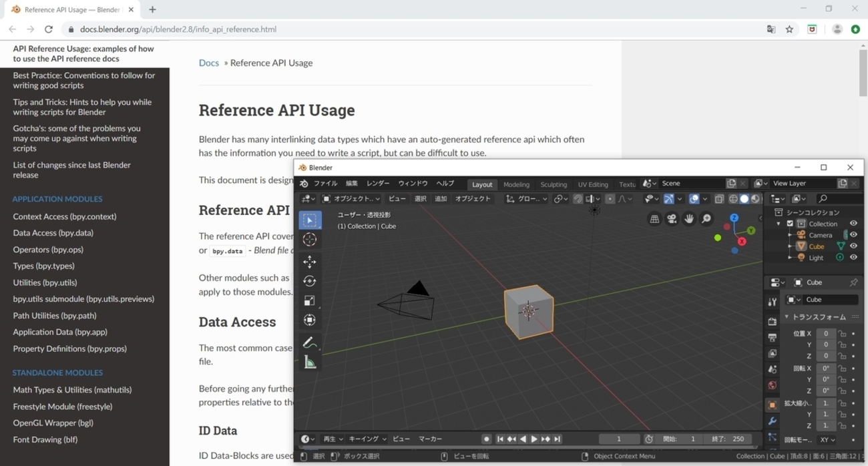
Task: Open Math Types & Utilities (mathutils) link
Action: [x=72, y=390]
